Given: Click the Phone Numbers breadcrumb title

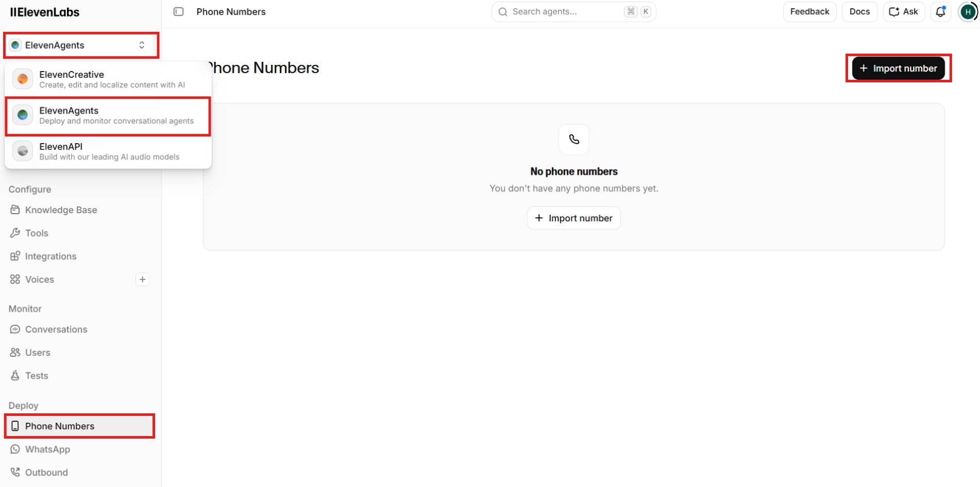Looking at the screenshot, I should coord(231,12).
